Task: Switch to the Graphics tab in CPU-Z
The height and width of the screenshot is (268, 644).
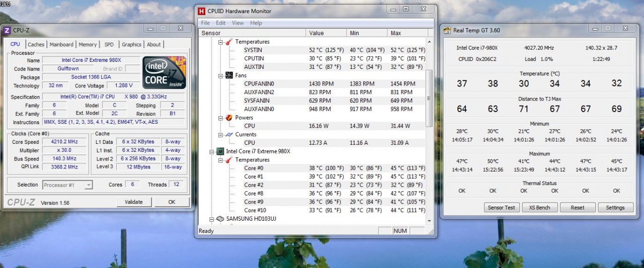Action: 132,45
